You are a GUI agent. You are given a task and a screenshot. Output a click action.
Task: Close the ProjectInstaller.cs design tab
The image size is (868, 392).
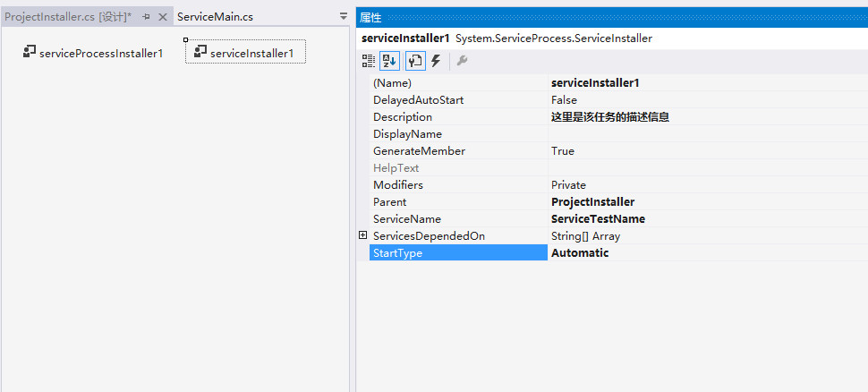click(163, 17)
